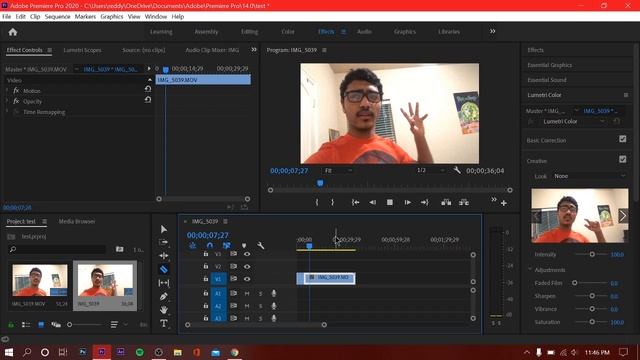The width and height of the screenshot is (640, 360).
Task: Select the Selection tool arrow
Action: click(x=164, y=229)
